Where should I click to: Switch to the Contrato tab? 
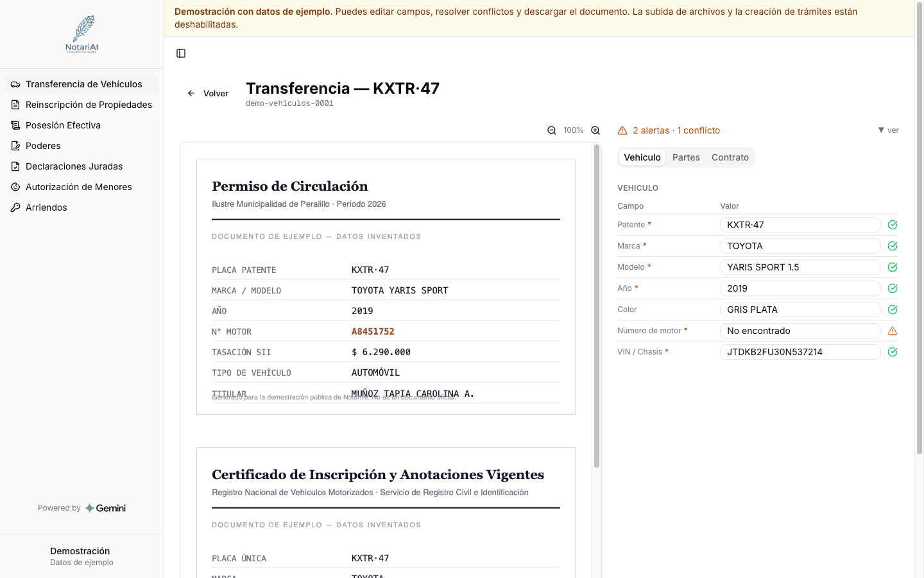pos(730,157)
